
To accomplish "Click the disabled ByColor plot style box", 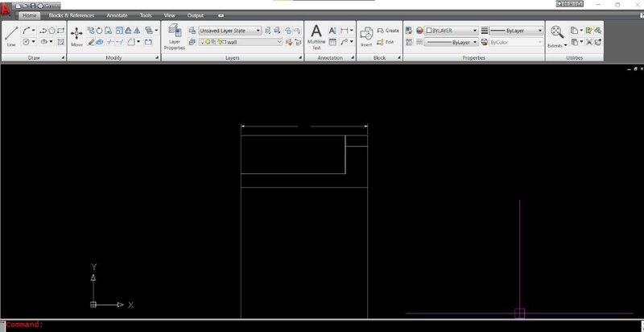I will tap(516, 42).
